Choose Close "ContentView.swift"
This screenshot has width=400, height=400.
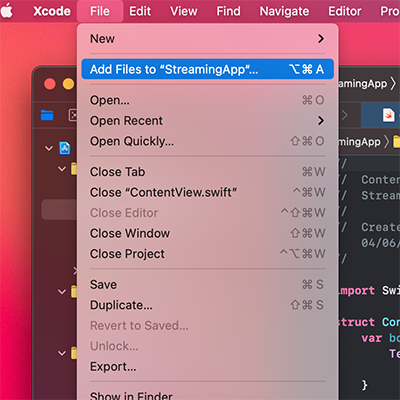coord(207,192)
